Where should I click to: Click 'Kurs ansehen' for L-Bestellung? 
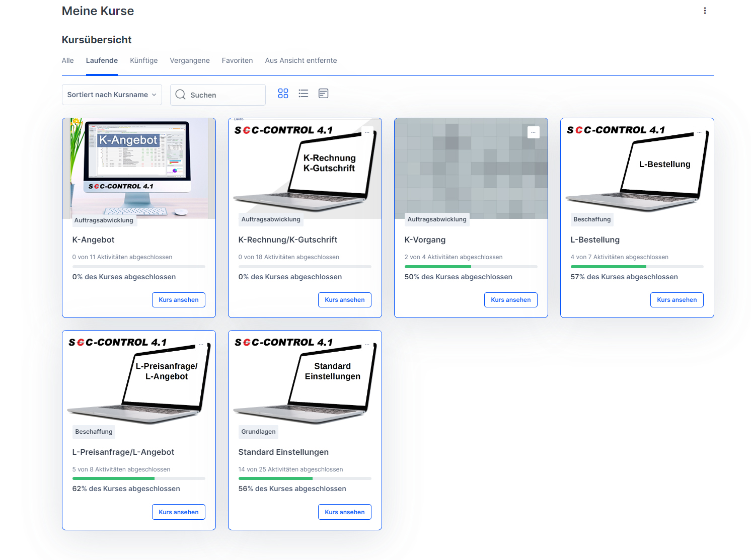pos(677,300)
